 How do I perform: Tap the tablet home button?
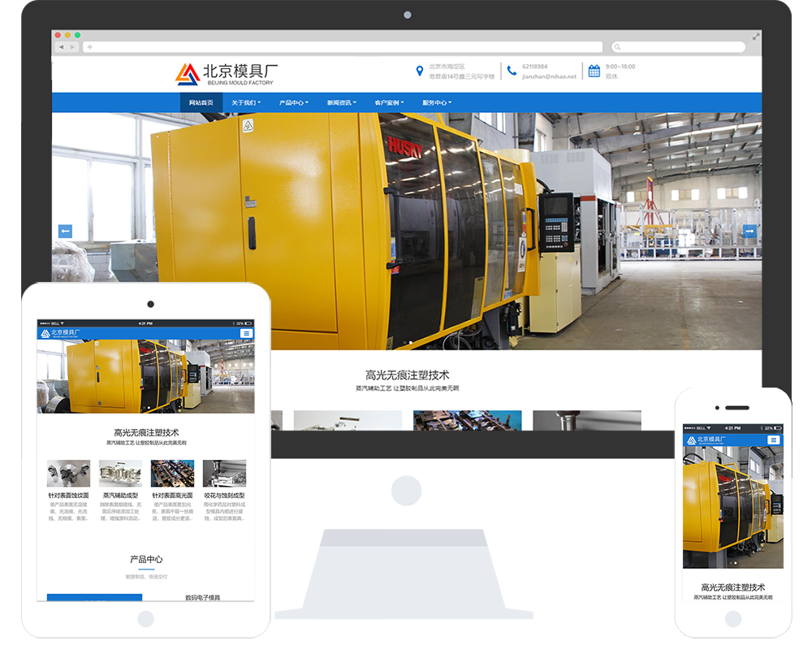[145, 618]
